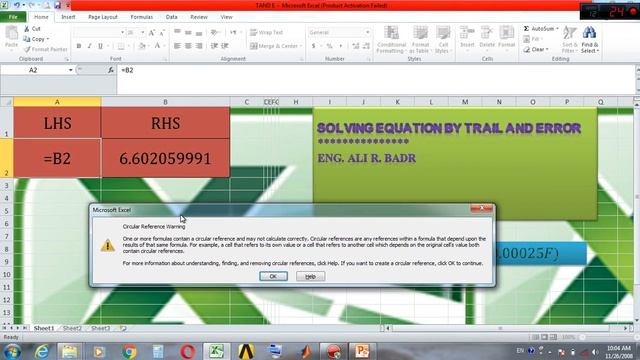
Task: Switch to the Formulas tab
Action: [142, 17]
